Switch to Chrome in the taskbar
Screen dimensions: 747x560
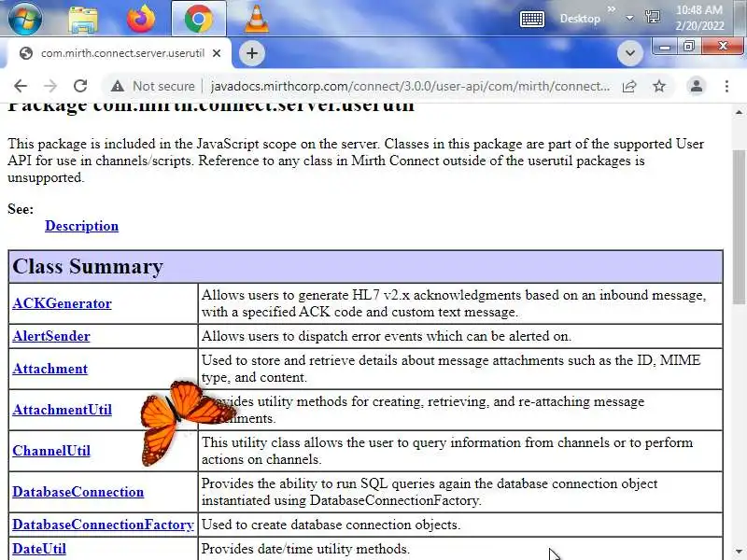[199, 18]
